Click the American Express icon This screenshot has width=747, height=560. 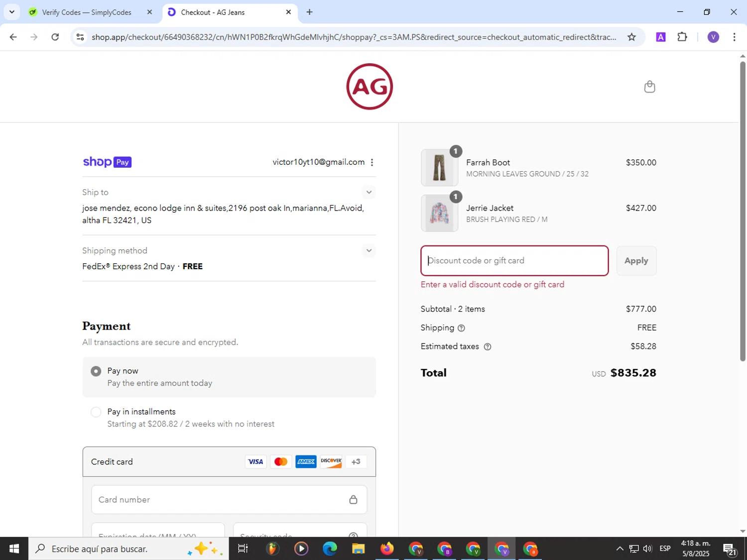tap(306, 461)
